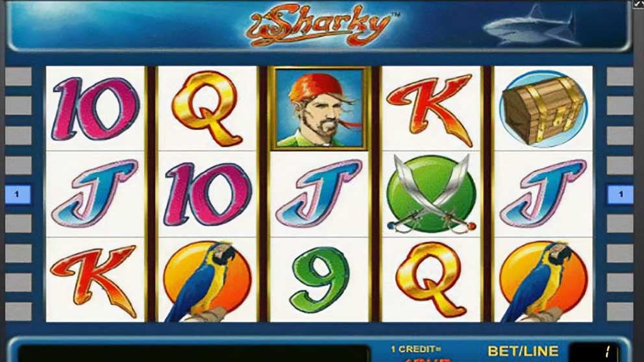The image size is (644, 362).
Task: Click the fullscreen toggle icon in the corner
Action: (x=639, y=4)
